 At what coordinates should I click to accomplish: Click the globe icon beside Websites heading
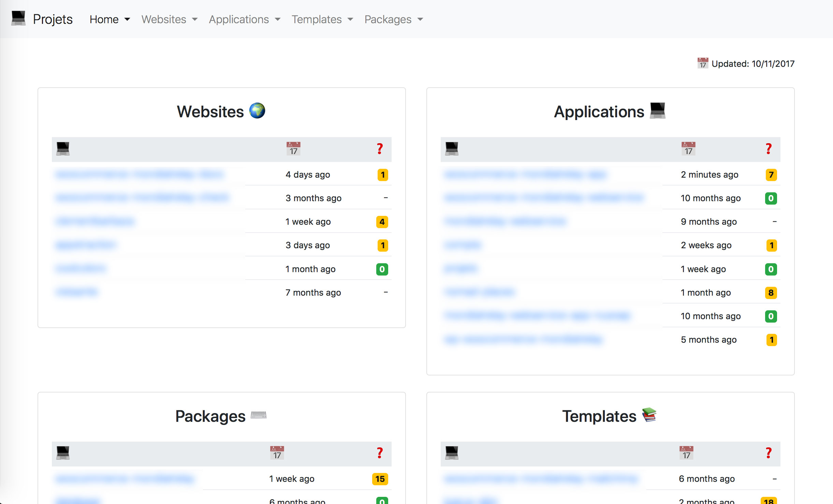257,111
